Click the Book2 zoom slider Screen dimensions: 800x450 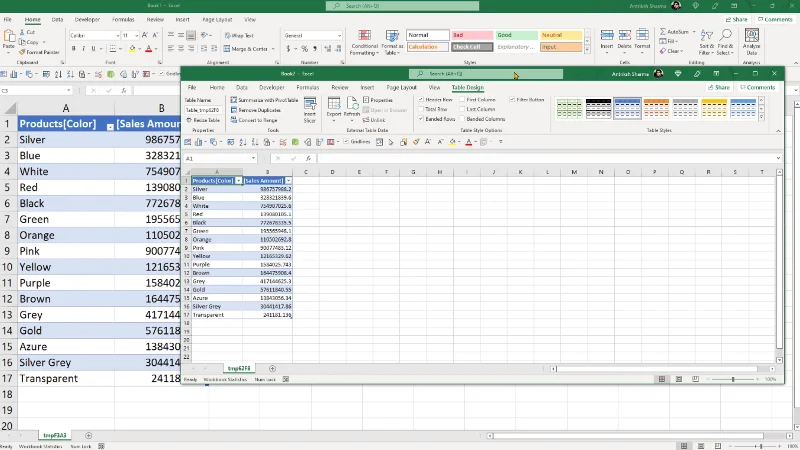coord(733,379)
